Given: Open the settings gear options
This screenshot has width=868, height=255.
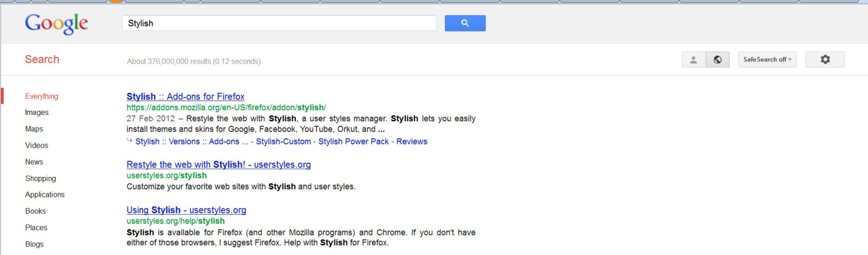Looking at the screenshot, I should [x=825, y=59].
